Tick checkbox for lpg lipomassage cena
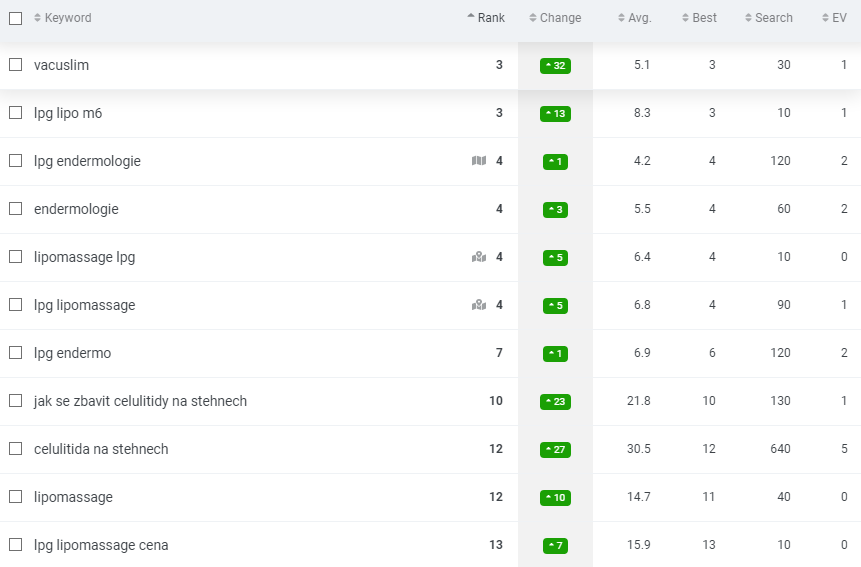Screen dimensions: 861x567 coord(15,544)
